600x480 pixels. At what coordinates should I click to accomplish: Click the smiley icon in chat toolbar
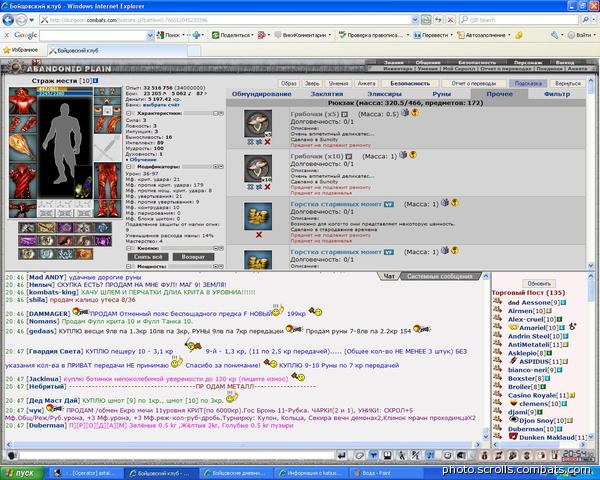click(447, 456)
